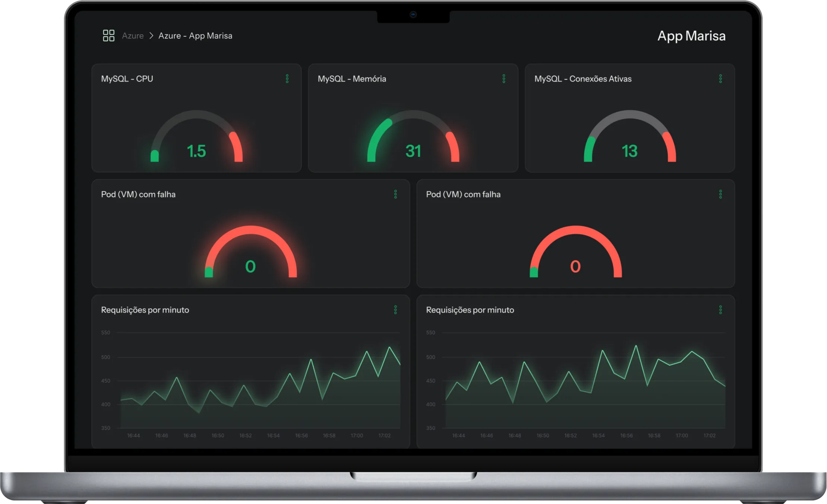The width and height of the screenshot is (827, 504).
Task: Click 17:00 marker on right requests chart
Action: tap(682, 435)
